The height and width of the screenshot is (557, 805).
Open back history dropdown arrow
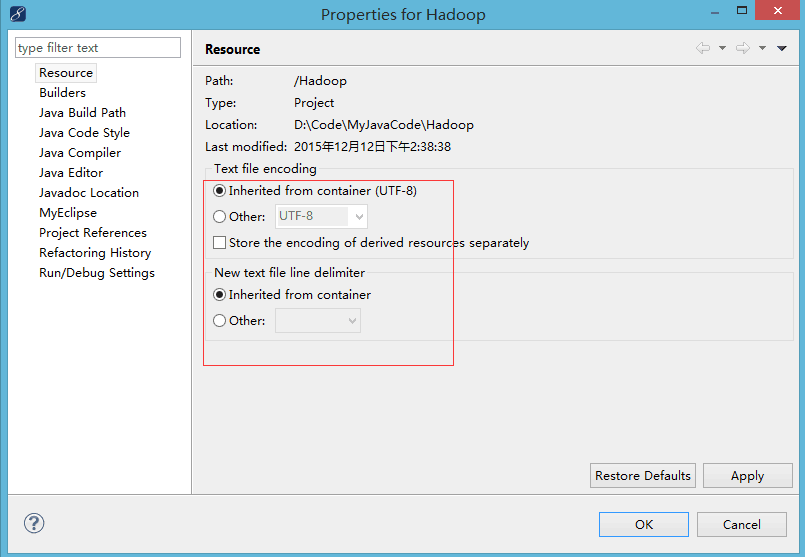coord(722,48)
